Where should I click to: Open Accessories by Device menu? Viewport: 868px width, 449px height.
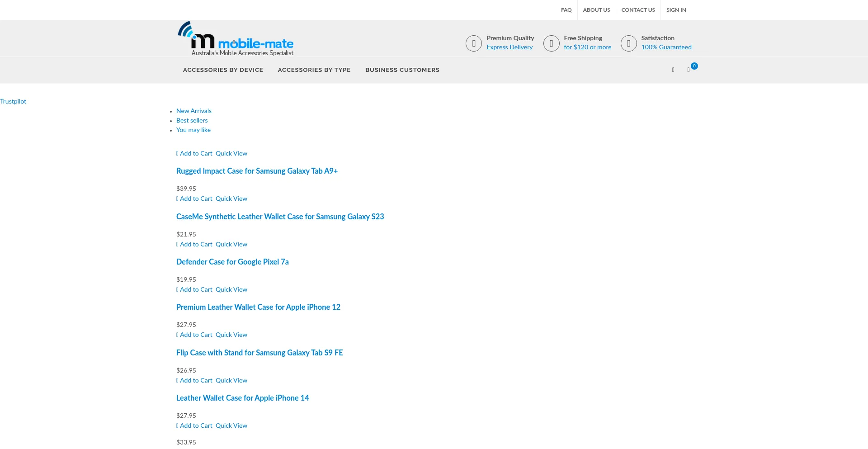223,70
